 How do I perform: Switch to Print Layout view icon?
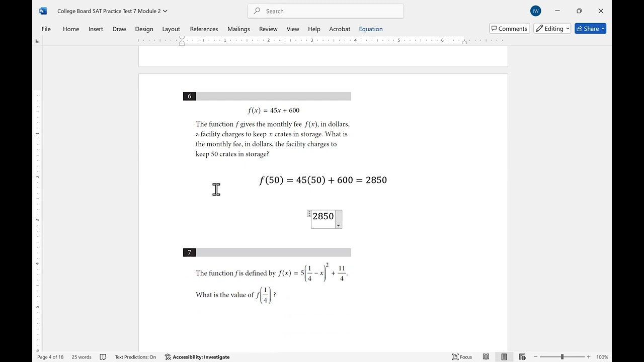click(504, 357)
